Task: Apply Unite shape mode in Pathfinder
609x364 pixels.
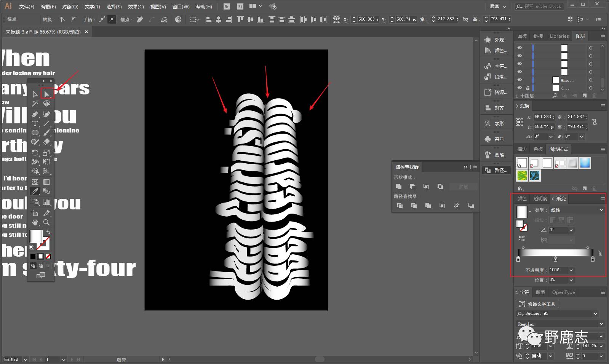Action: tap(399, 187)
